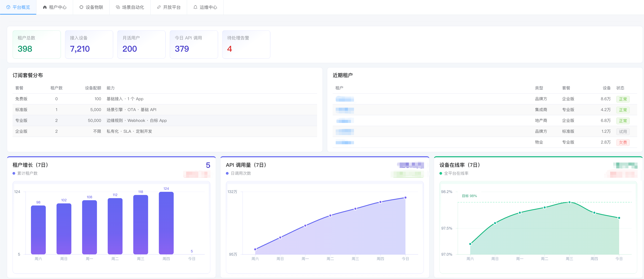Click the 周六 bar labeled 98
The width and height of the screenshot is (644, 279).
(38, 230)
